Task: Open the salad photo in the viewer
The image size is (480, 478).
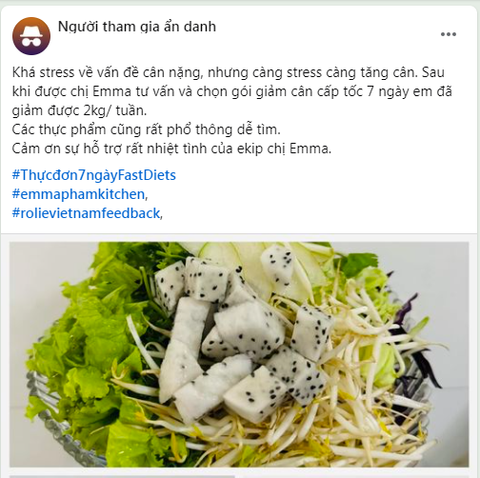Action: pyautogui.click(x=239, y=354)
